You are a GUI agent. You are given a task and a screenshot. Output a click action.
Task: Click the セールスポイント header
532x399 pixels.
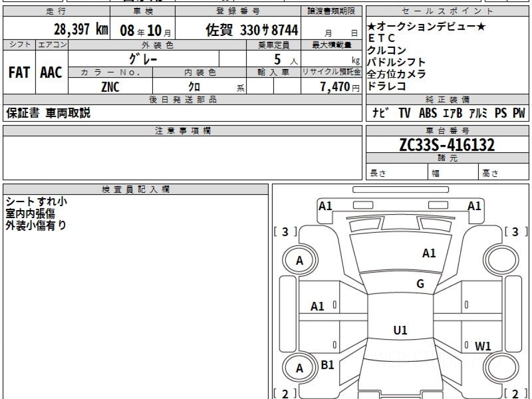(x=447, y=12)
